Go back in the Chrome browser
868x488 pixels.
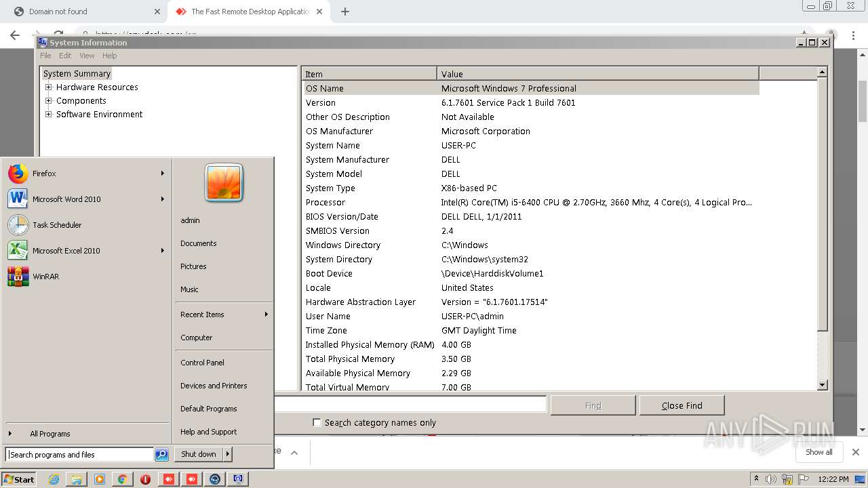coord(15,35)
